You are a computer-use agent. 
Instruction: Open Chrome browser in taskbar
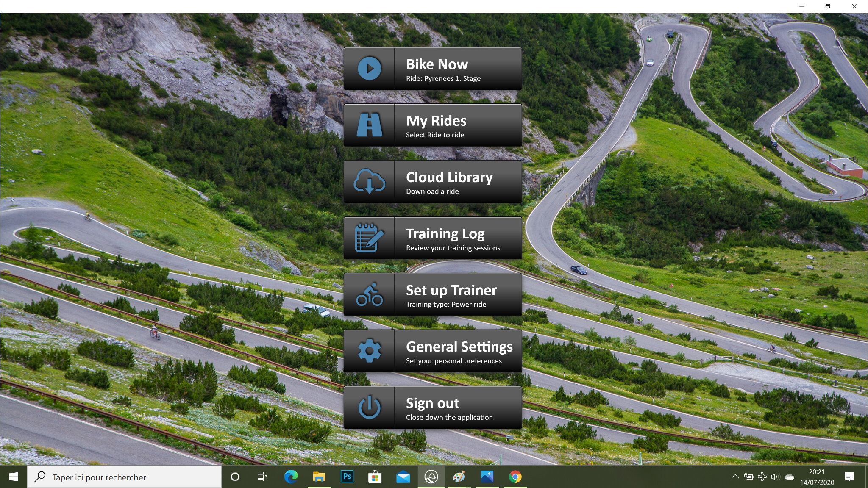515,477
